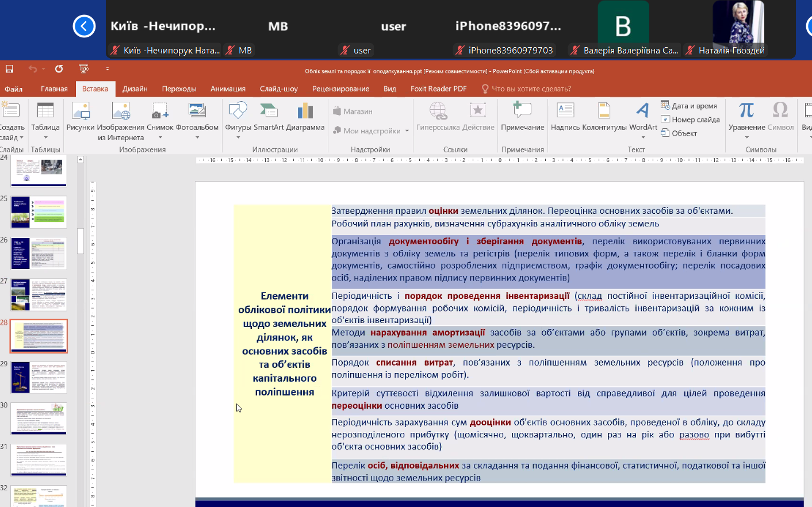The height and width of the screenshot is (507, 812).
Task: Unmute the user participant microphone
Action: [x=345, y=51]
